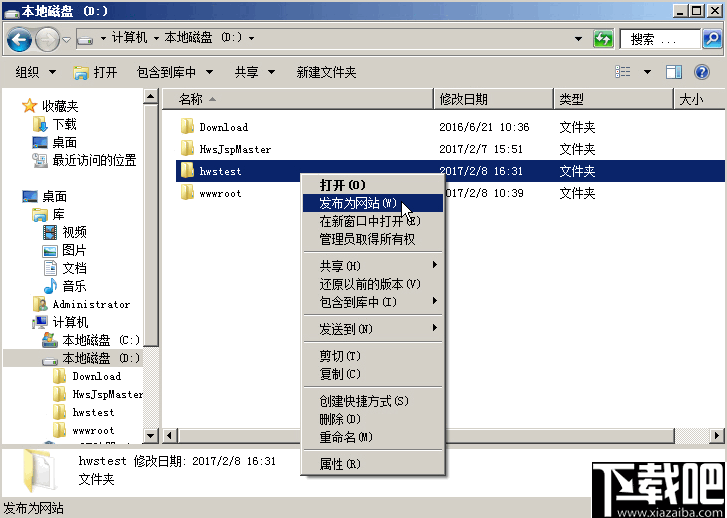Open the recent pages dropdown next to Forward
Viewport: 727px width, 518px height.
[x=66, y=40]
